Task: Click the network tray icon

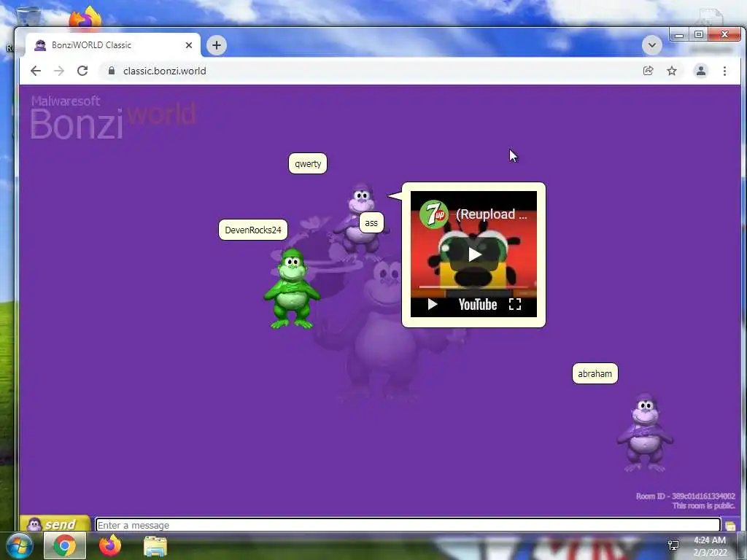Action: [x=673, y=545]
